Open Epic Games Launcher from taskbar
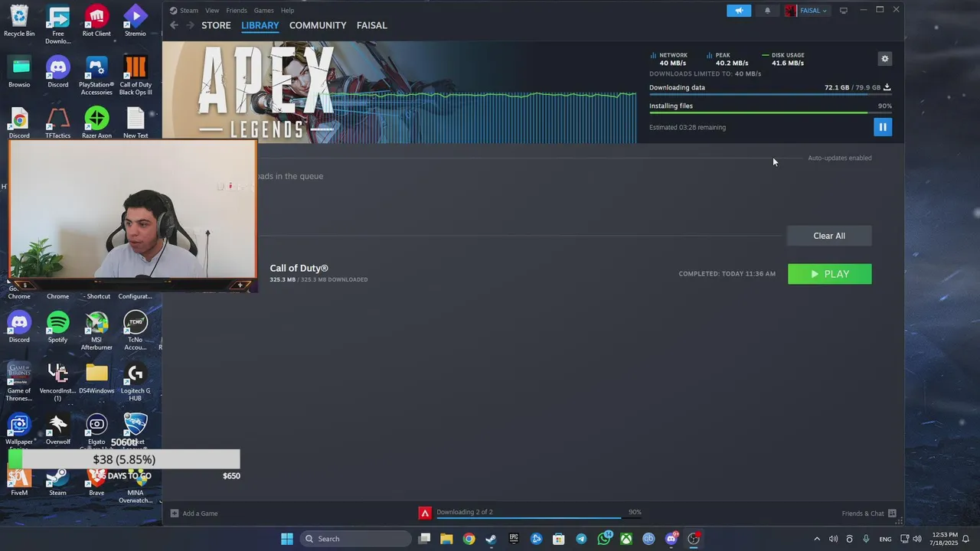The width and height of the screenshot is (980, 551). pyautogui.click(x=514, y=539)
